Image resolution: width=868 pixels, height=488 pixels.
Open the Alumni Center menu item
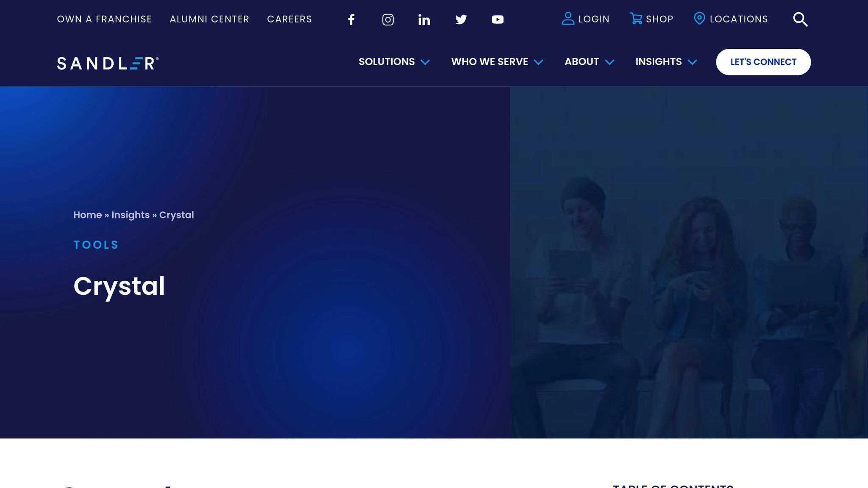tap(209, 19)
